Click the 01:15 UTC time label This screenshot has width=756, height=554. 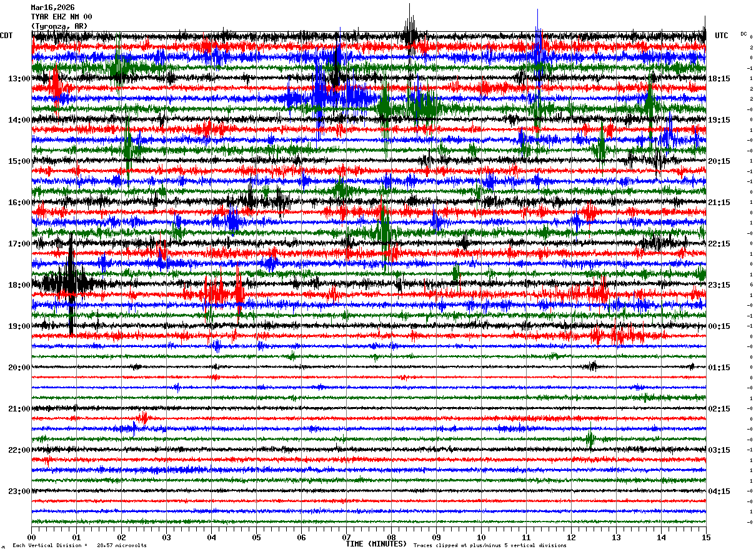pos(719,368)
